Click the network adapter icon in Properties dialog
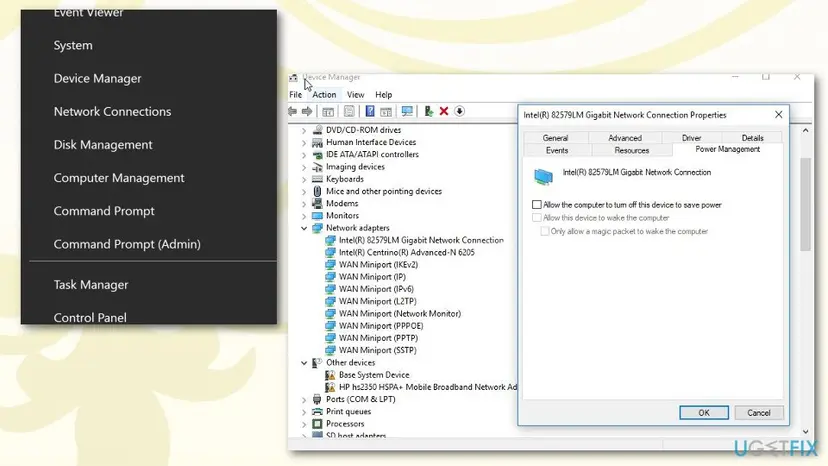Screen dimensions: 828x466 pos(543,176)
